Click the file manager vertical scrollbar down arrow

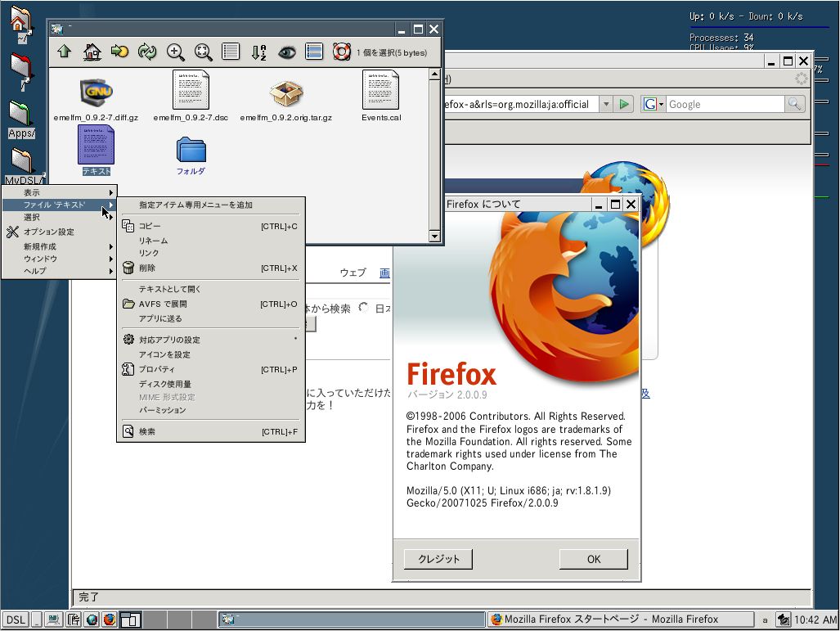click(x=434, y=236)
